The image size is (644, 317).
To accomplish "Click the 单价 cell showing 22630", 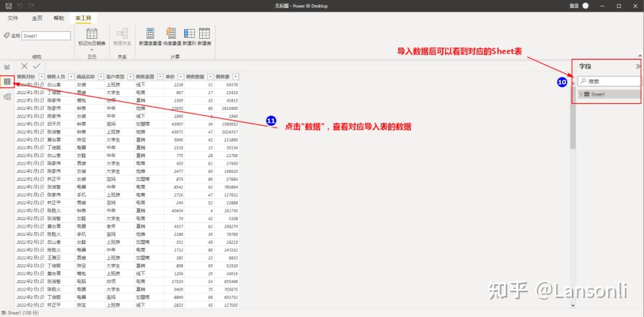I will coord(174,108).
